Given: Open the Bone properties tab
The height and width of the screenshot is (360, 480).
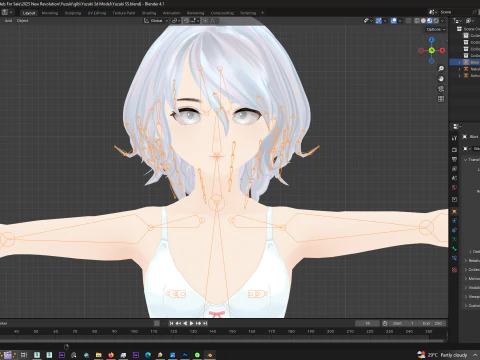Looking at the screenshot, I should [x=454, y=249].
